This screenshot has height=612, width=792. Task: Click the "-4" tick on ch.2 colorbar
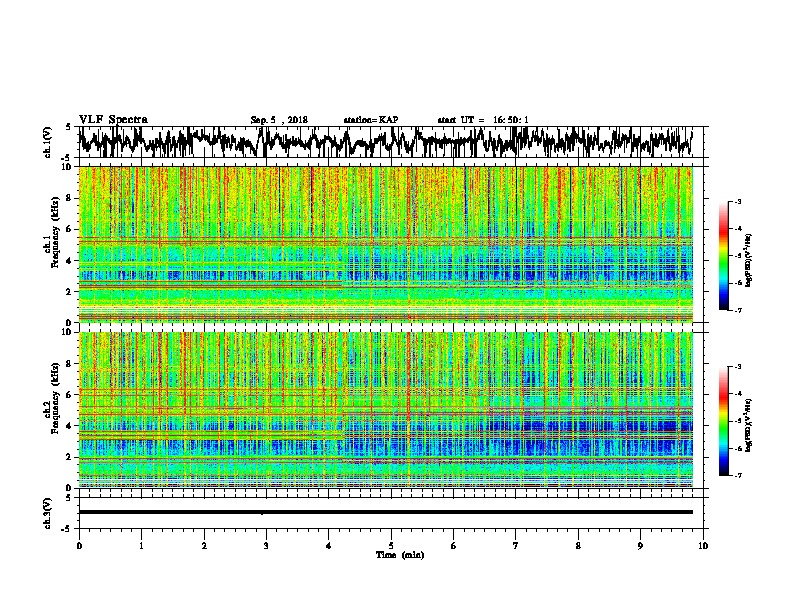coord(738,394)
